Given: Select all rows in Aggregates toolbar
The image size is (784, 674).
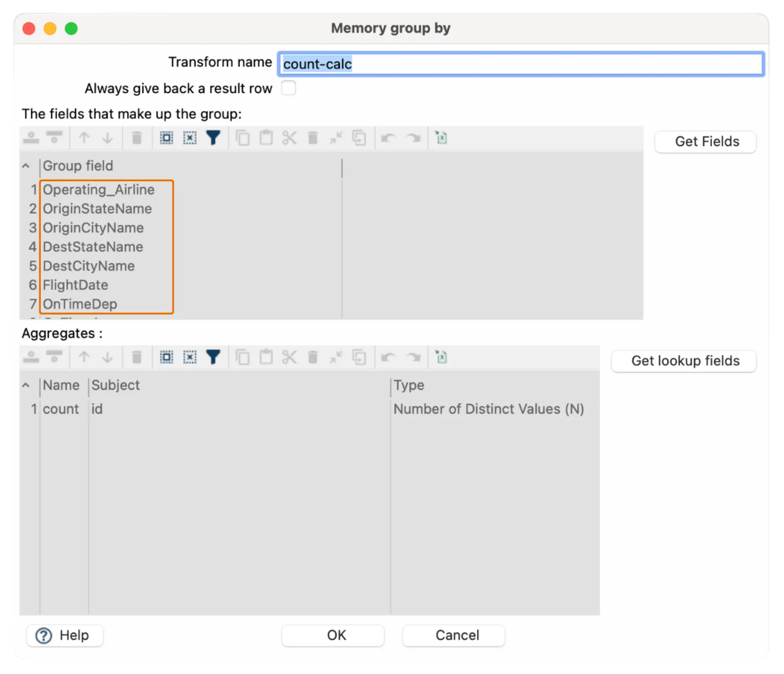Looking at the screenshot, I should point(167,357).
